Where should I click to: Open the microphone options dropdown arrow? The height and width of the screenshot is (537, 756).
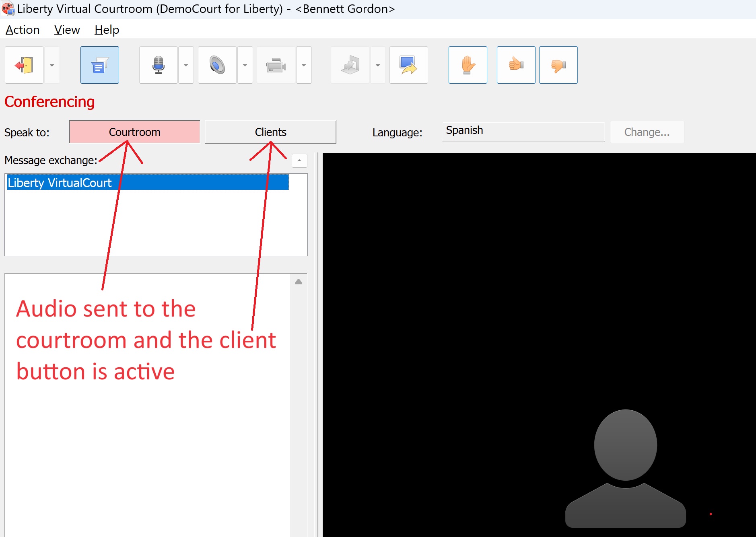click(186, 65)
